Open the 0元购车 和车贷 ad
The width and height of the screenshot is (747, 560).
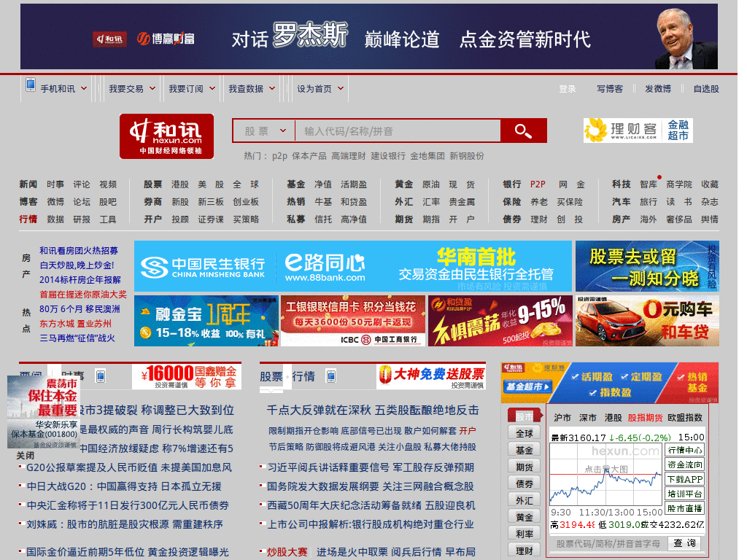pyautogui.click(x=647, y=321)
